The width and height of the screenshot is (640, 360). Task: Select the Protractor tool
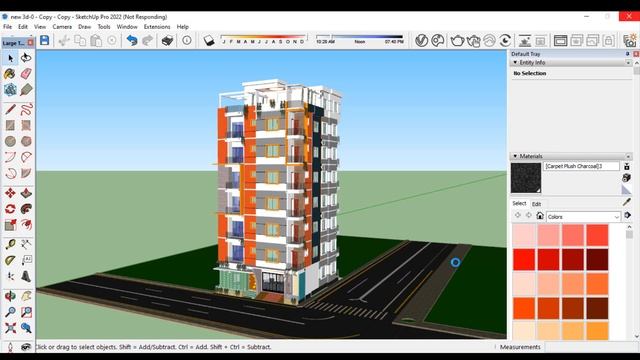[x=10, y=260]
